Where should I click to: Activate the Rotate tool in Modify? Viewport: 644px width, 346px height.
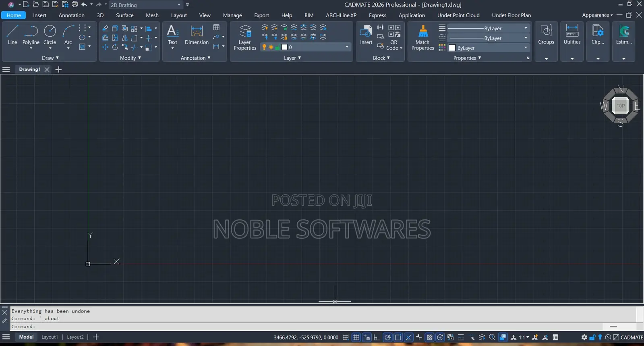(x=115, y=47)
